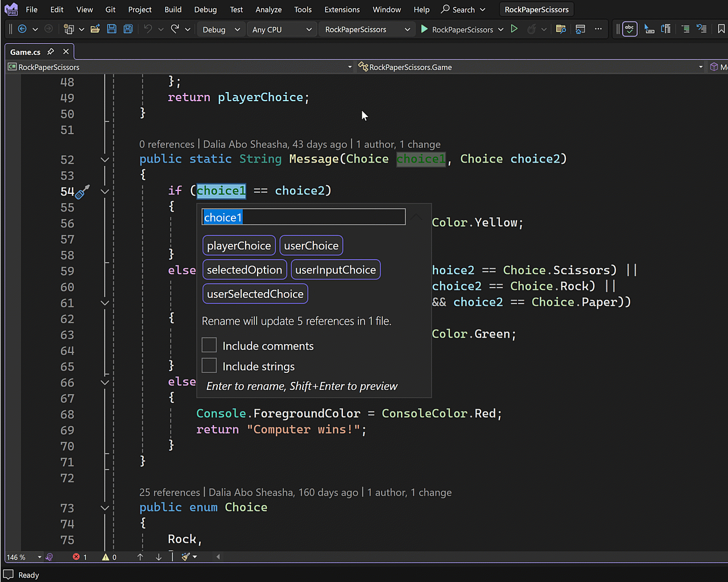Viewport: 728px width, 582px height.
Task: Click the code cleanup broom icon
Action: (x=185, y=557)
